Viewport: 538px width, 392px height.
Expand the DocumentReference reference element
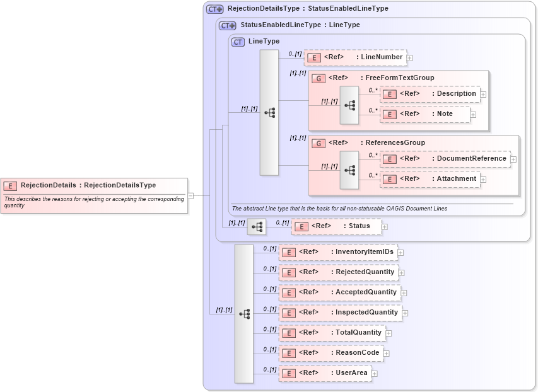tap(514, 158)
